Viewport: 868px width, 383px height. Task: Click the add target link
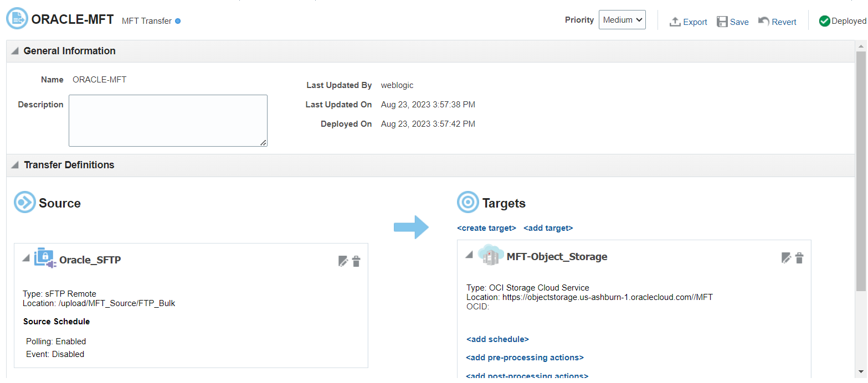(x=548, y=228)
